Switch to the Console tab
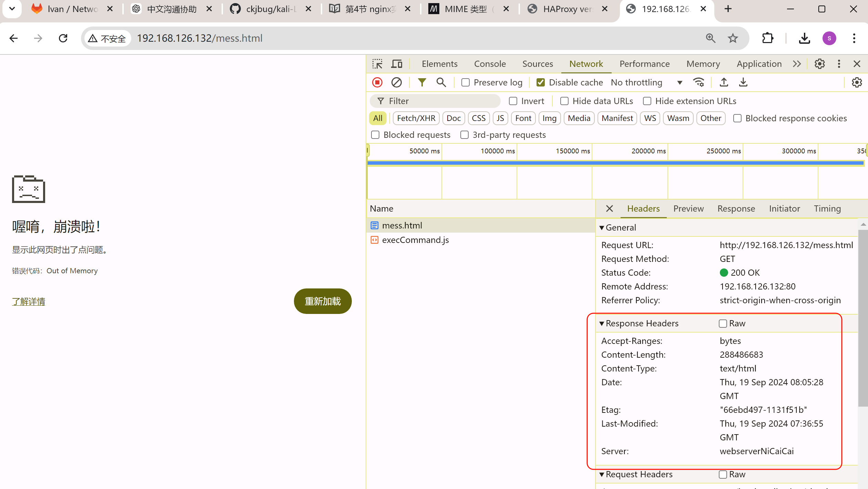 tap(490, 64)
